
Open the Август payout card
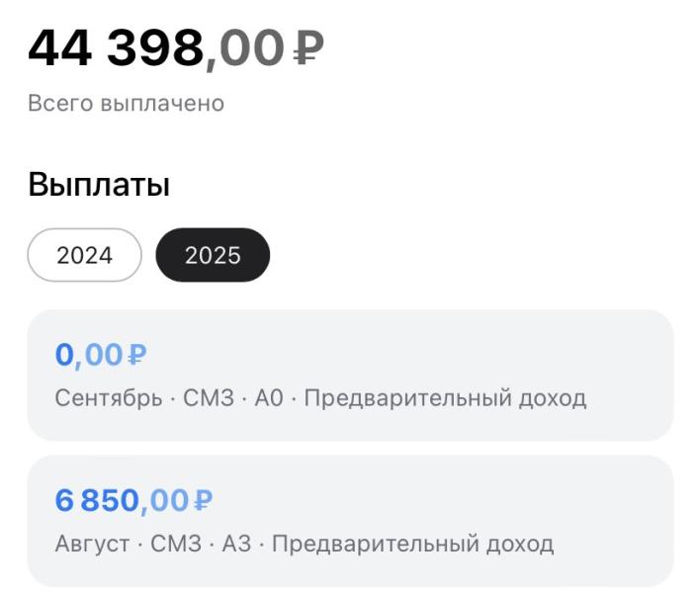click(x=350, y=521)
